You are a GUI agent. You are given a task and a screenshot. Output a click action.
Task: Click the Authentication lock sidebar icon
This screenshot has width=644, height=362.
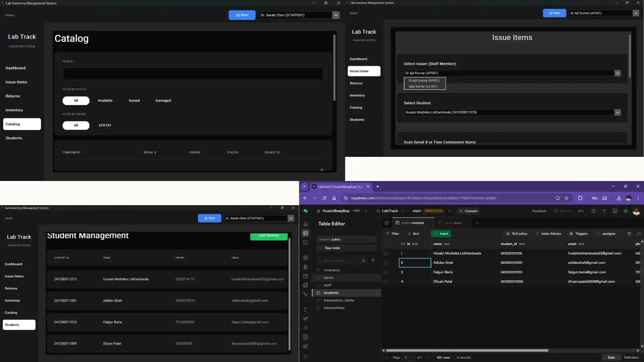(305, 267)
